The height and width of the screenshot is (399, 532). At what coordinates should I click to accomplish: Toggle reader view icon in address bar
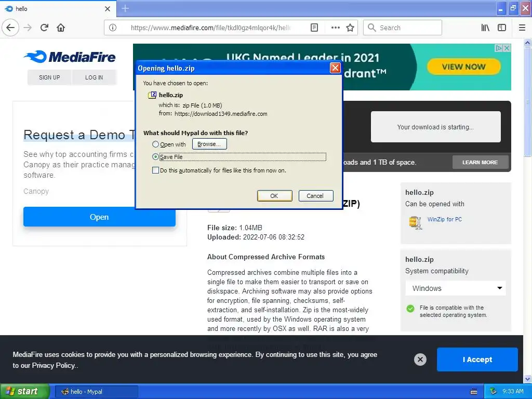(x=314, y=28)
